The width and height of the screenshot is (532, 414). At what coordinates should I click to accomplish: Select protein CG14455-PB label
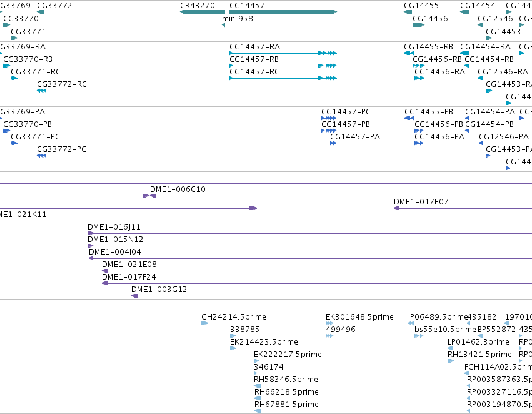pos(429,112)
